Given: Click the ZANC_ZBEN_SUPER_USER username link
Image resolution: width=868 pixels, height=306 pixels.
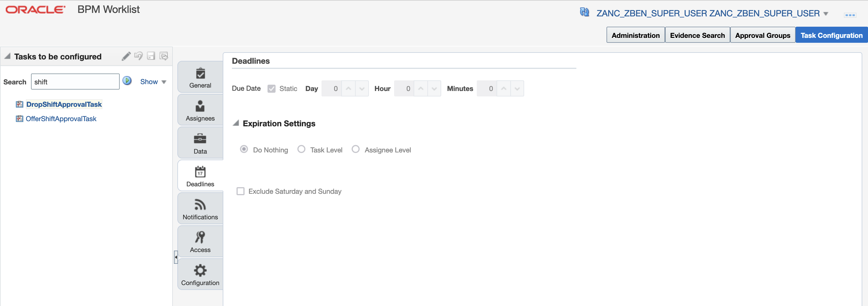Looking at the screenshot, I should [708, 13].
